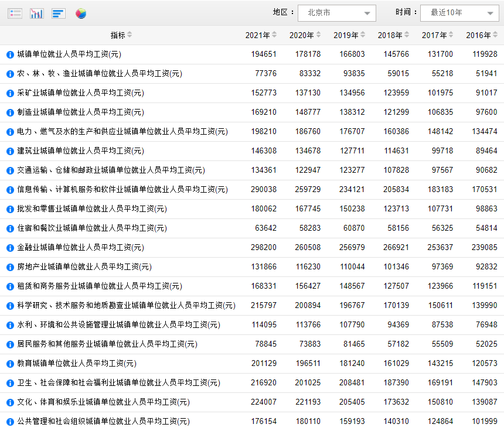Click value 208481 in 卫生、社会保障 row
Viewport: 504px width, 431px height.
352,383
